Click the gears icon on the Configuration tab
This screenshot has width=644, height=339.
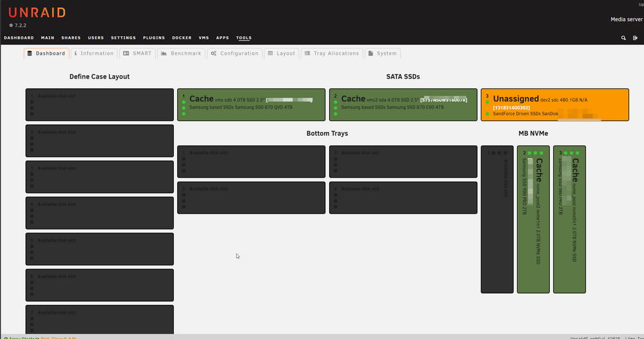(x=214, y=53)
